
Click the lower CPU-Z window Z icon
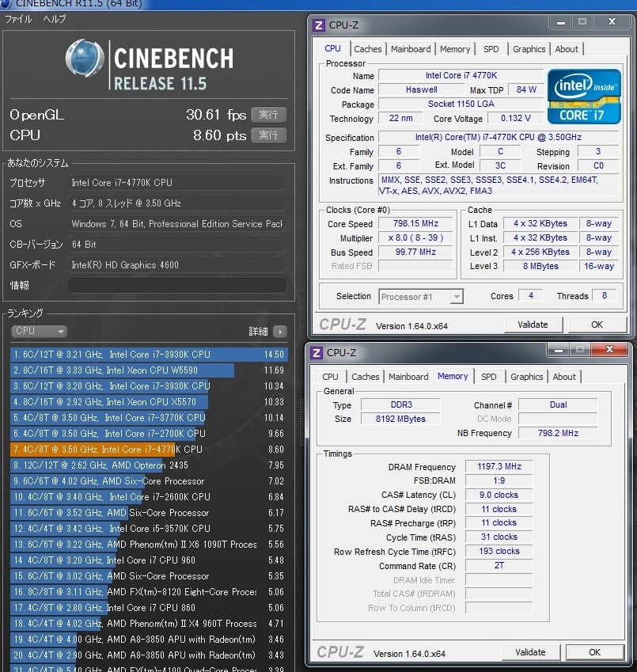(x=317, y=353)
